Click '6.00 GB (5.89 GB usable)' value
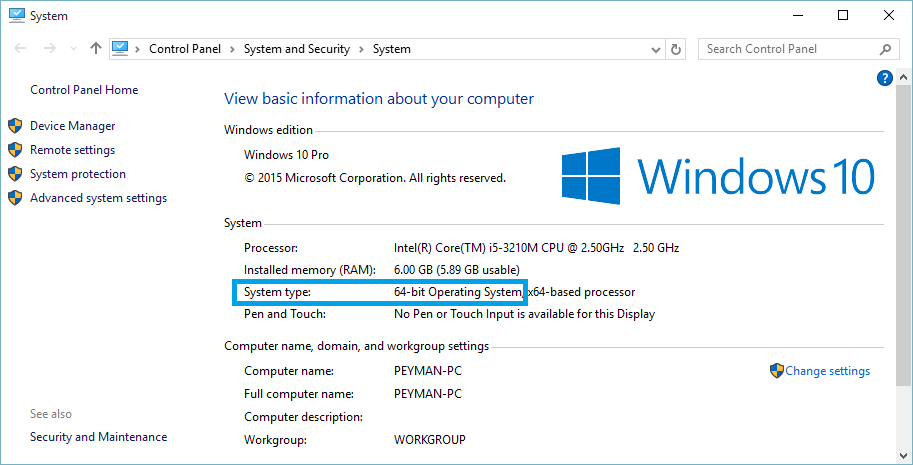The width and height of the screenshot is (913, 465). pos(456,270)
